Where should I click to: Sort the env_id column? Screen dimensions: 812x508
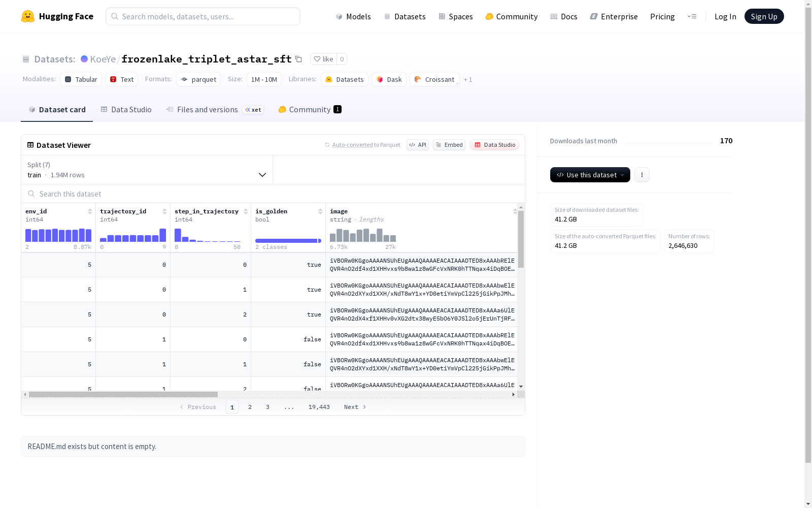pos(90,211)
